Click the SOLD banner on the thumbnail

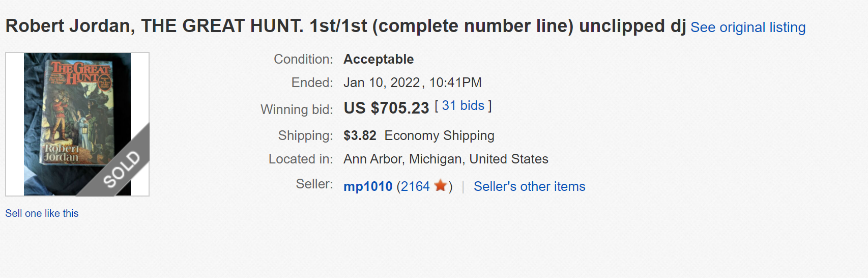tap(122, 169)
